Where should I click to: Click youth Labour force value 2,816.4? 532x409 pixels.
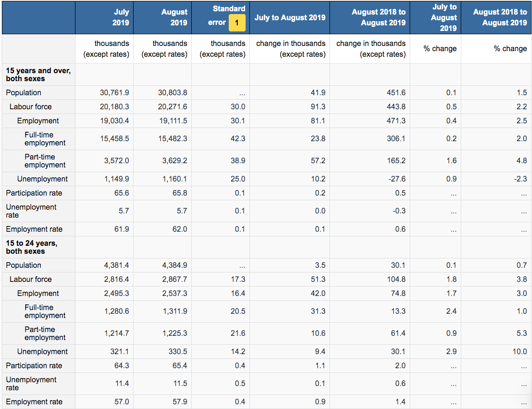(x=116, y=280)
